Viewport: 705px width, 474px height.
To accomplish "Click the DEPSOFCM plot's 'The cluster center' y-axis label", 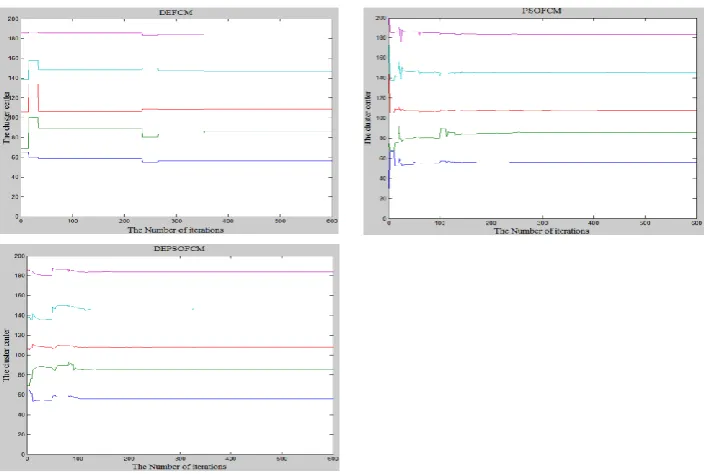I will point(6,355).
